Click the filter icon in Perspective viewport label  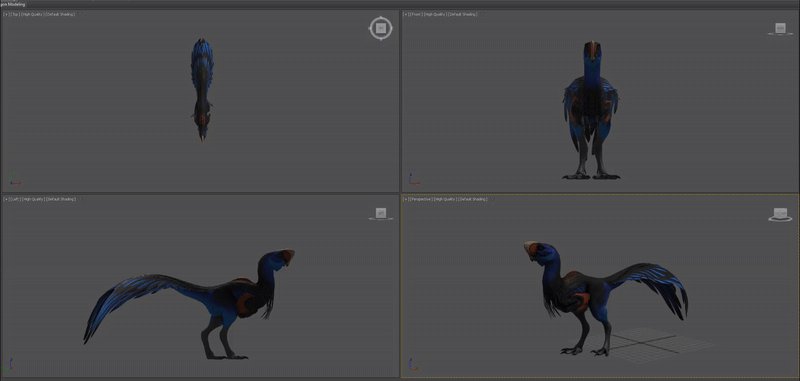click(493, 199)
